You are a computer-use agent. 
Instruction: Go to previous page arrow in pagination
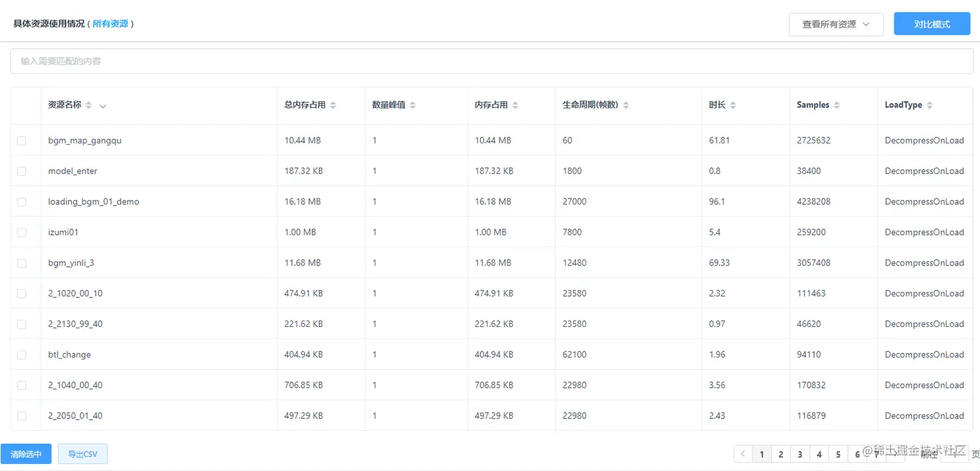pyautogui.click(x=743, y=454)
